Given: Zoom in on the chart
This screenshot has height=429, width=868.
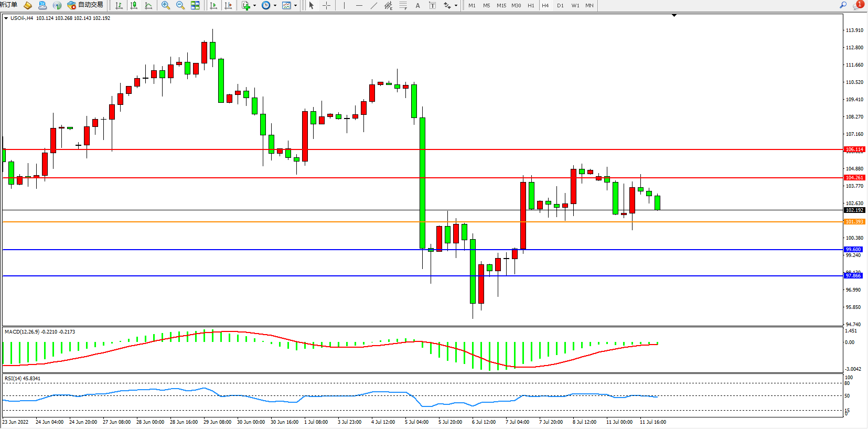Looking at the screenshot, I should (x=166, y=5).
